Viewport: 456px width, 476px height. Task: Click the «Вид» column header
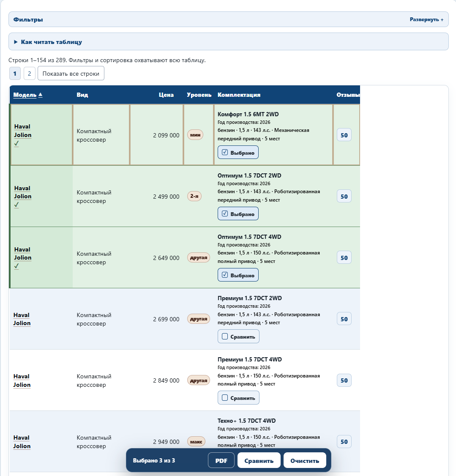[x=82, y=95]
